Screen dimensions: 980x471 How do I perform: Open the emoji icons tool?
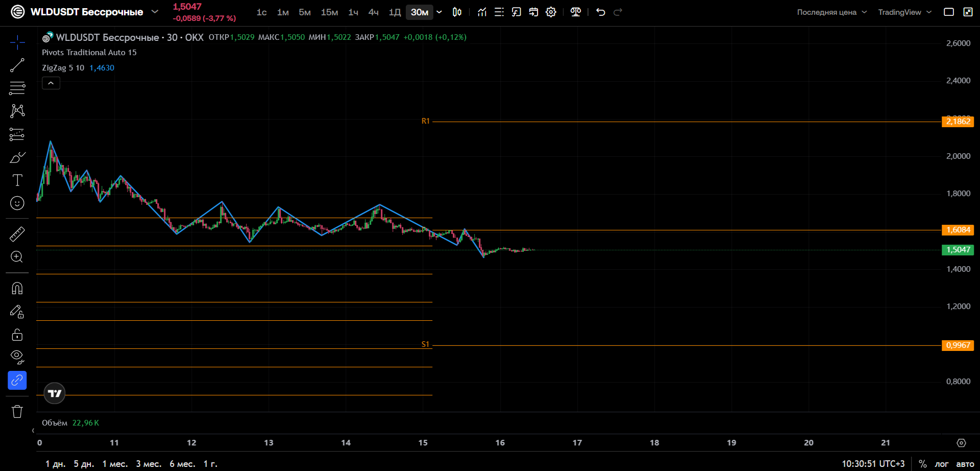(x=17, y=203)
